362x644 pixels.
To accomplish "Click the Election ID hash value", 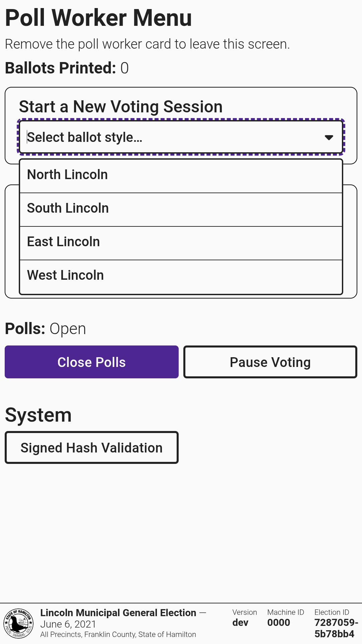I will 336,628.
